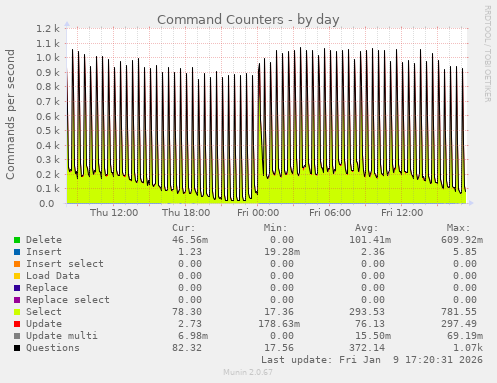Viewport: 497px width, 383px height.
Task: Click the yellow Load Data legend swatch
Action: pyautogui.click(x=17, y=276)
